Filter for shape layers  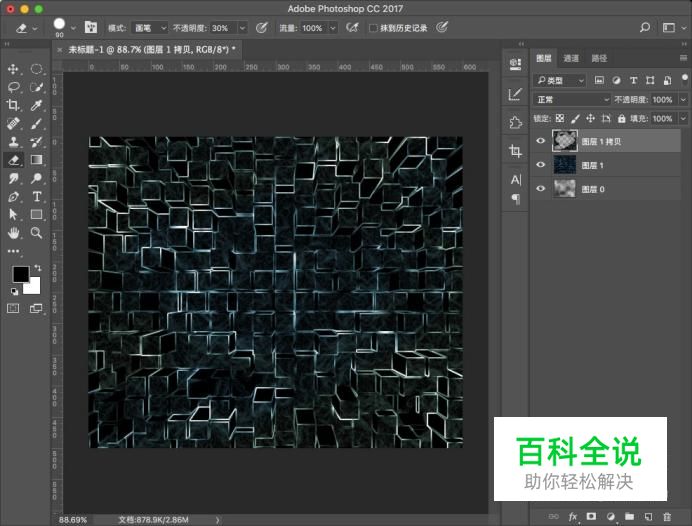click(x=650, y=80)
